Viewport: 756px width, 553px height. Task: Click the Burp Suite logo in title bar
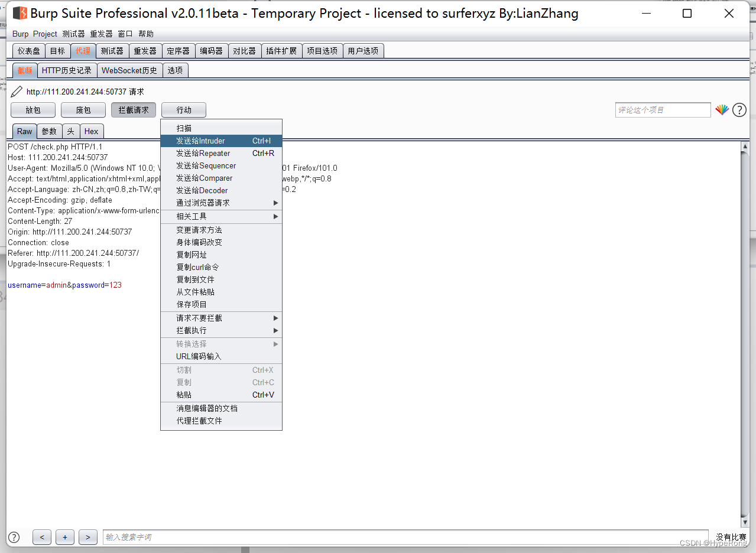click(20, 13)
